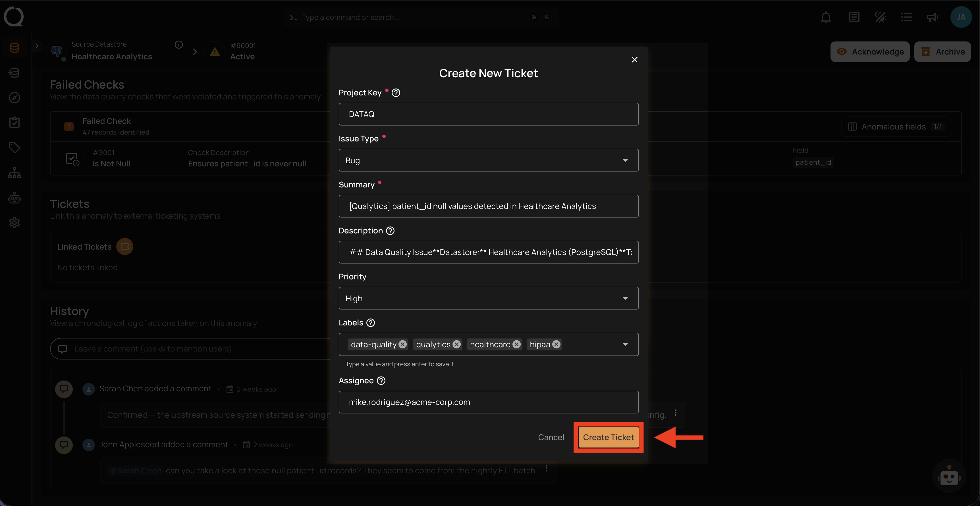The image size is (980, 506).
Task: Open the settings gear sidebar icon
Action: point(14,222)
